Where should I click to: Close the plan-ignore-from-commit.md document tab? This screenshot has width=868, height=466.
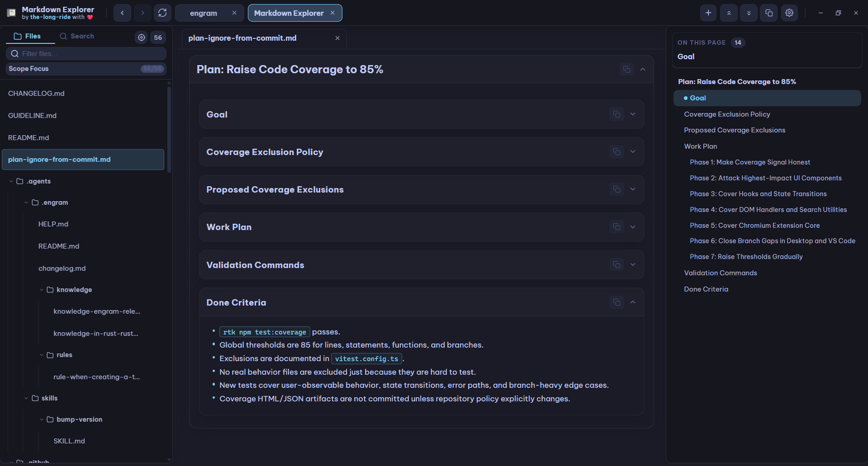pos(337,38)
